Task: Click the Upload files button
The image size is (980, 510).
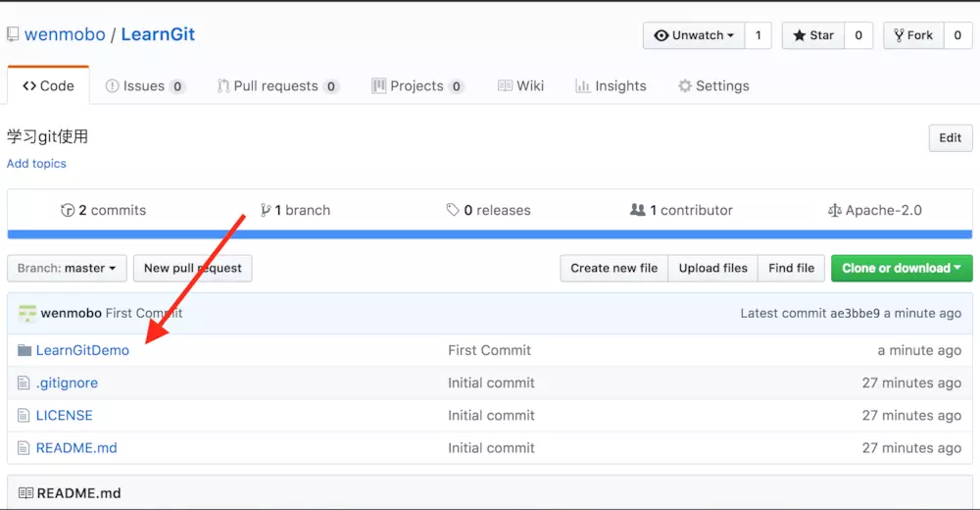Action: [x=712, y=268]
